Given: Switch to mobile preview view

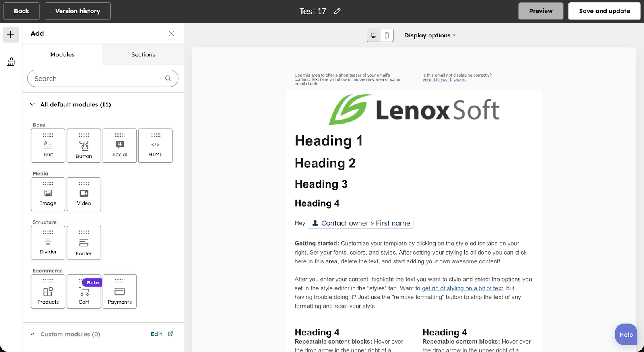Looking at the screenshot, I should [x=387, y=35].
